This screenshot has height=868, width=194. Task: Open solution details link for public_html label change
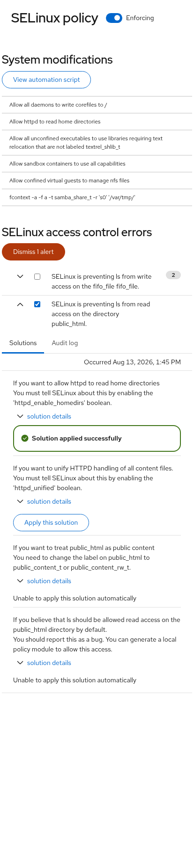click(x=49, y=581)
